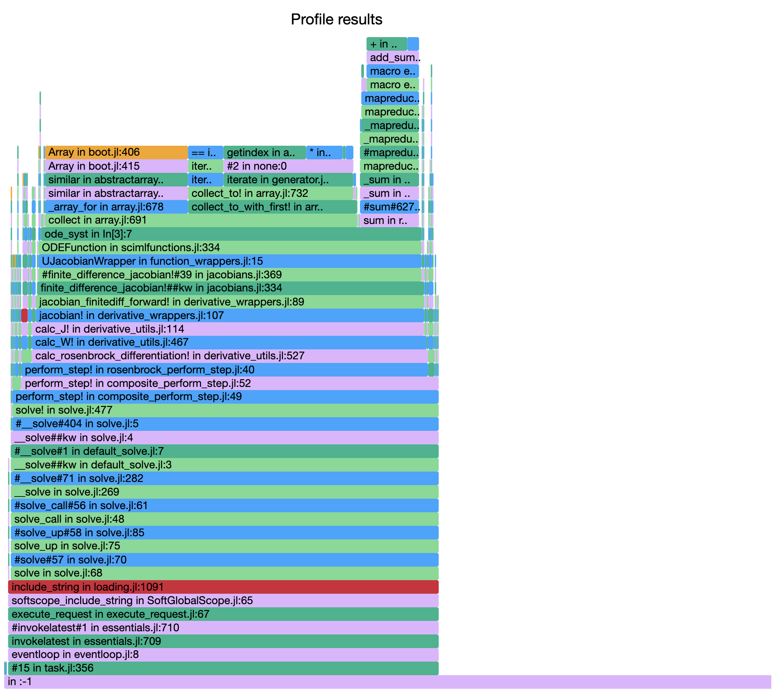Select 'jacobian_finitediff_forward! in derivative_wrappers.jl:89' bar
784x696 pixels.
tap(230, 302)
